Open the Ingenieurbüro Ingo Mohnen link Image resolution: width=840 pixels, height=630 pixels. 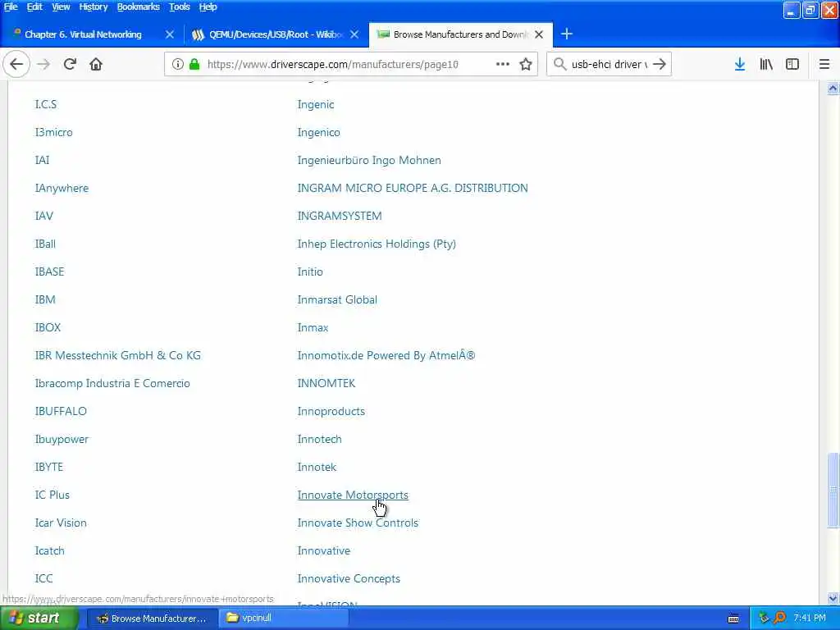[x=369, y=160]
